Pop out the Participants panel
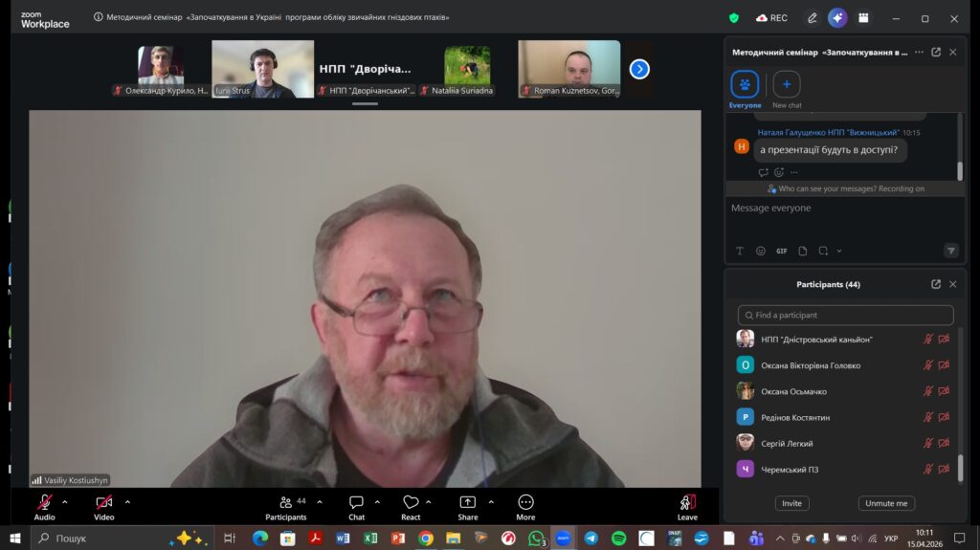This screenshot has height=550, width=980. tap(936, 284)
